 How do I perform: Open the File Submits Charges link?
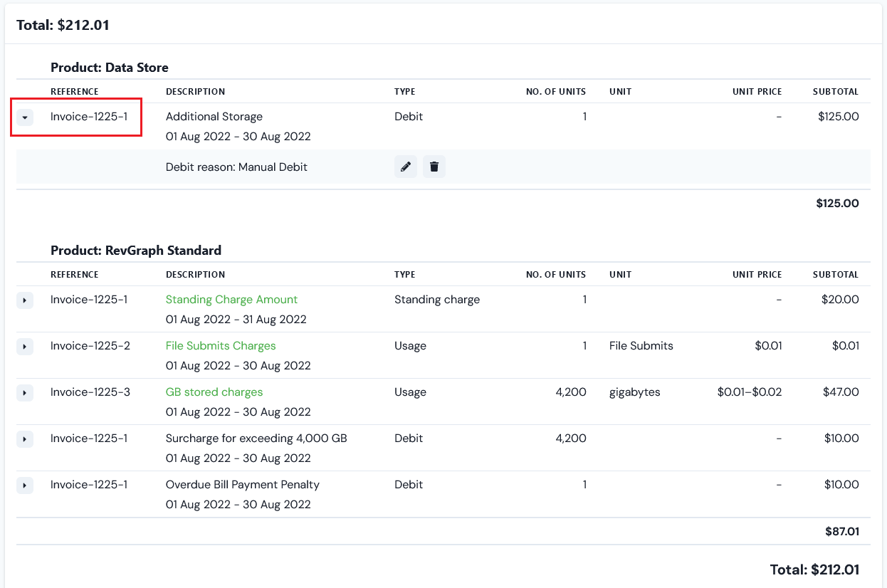pos(221,345)
